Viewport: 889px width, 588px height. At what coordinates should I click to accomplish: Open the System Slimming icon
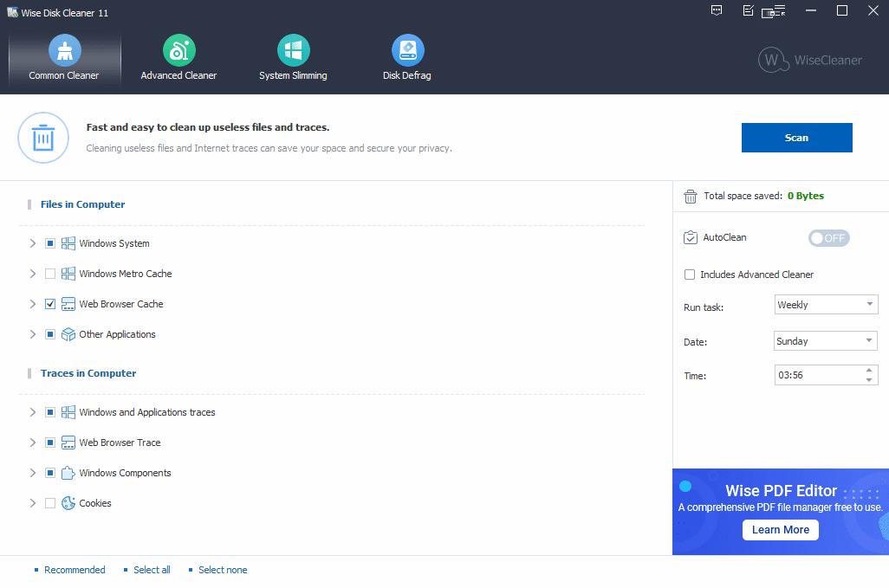tap(293, 50)
